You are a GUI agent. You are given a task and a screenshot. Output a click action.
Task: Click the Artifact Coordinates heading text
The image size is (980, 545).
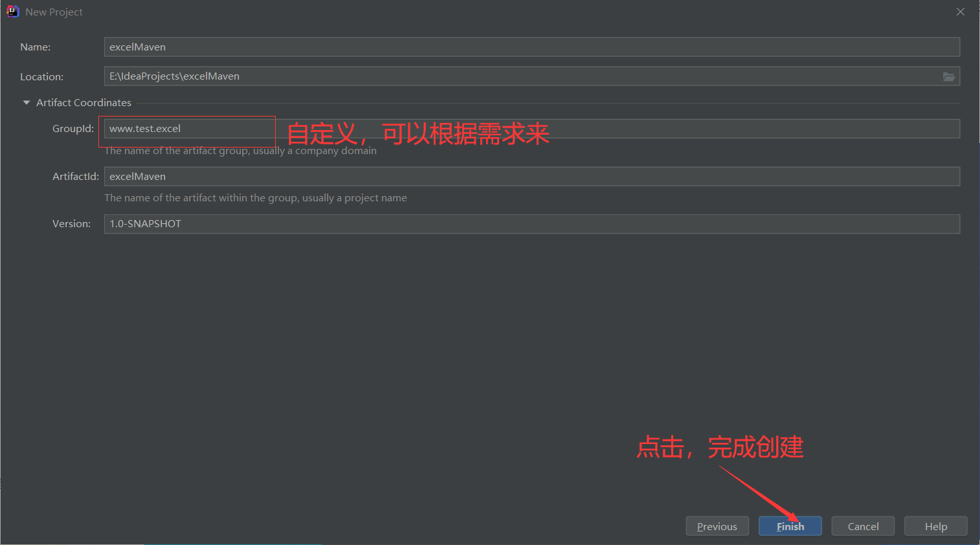click(84, 102)
